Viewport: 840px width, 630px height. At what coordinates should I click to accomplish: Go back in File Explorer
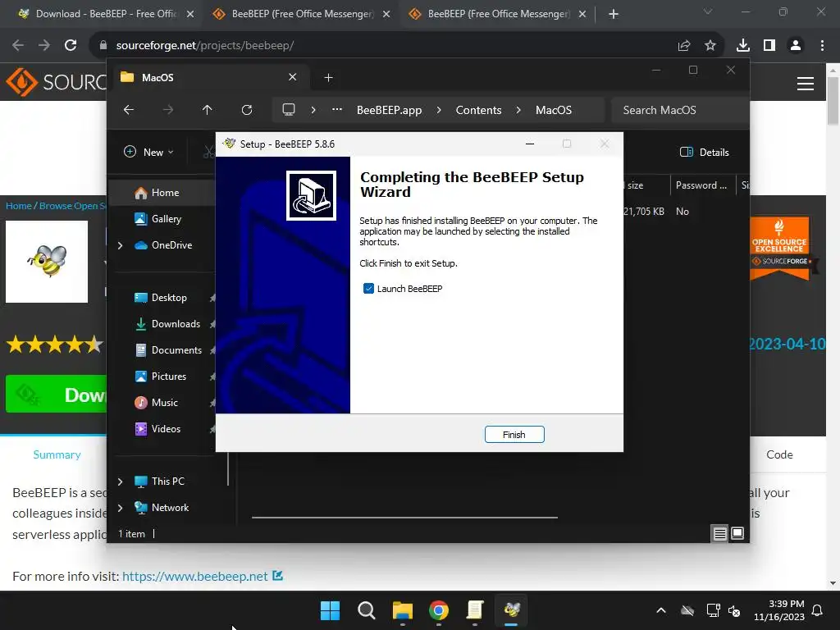(129, 110)
